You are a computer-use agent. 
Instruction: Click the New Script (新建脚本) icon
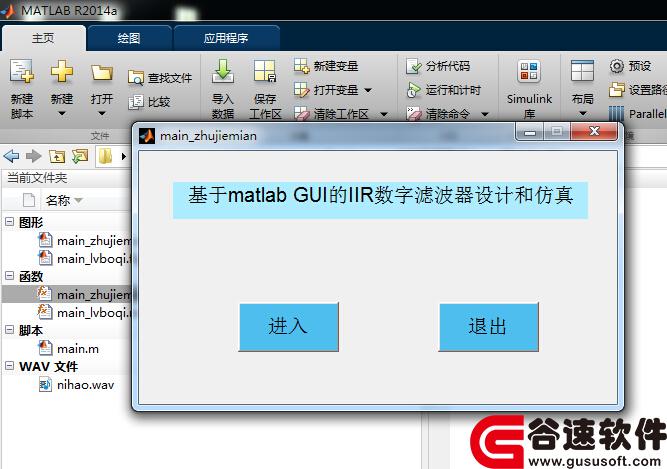[x=22, y=71]
